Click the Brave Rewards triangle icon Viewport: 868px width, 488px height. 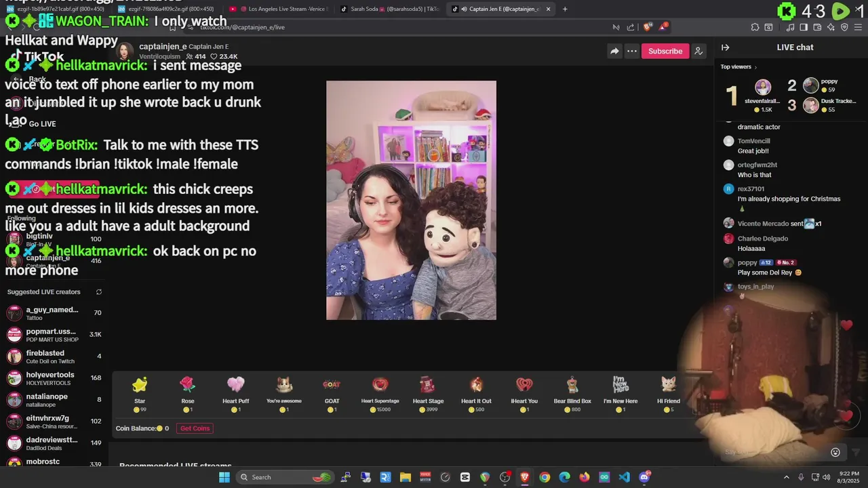pos(663,27)
